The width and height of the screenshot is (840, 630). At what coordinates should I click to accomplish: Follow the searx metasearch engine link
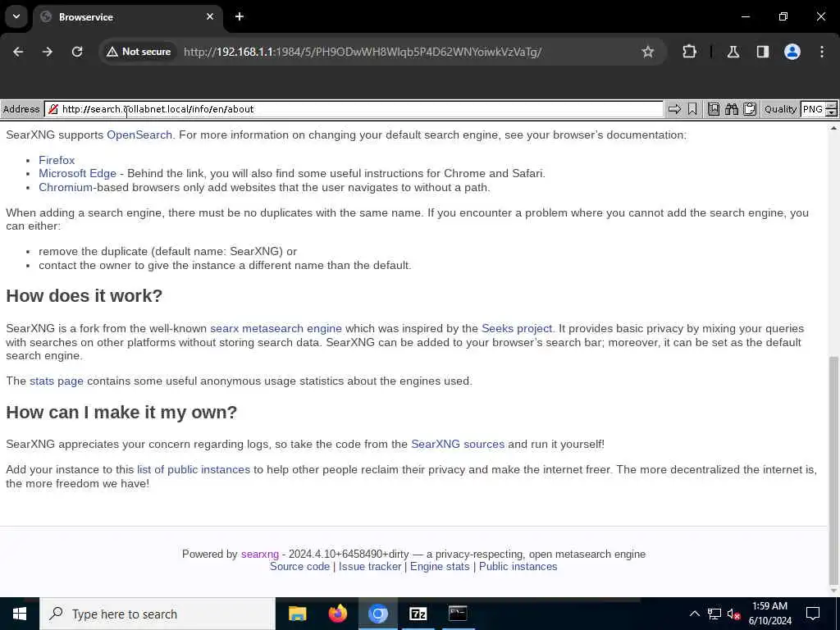pyautogui.click(x=276, y=328)
